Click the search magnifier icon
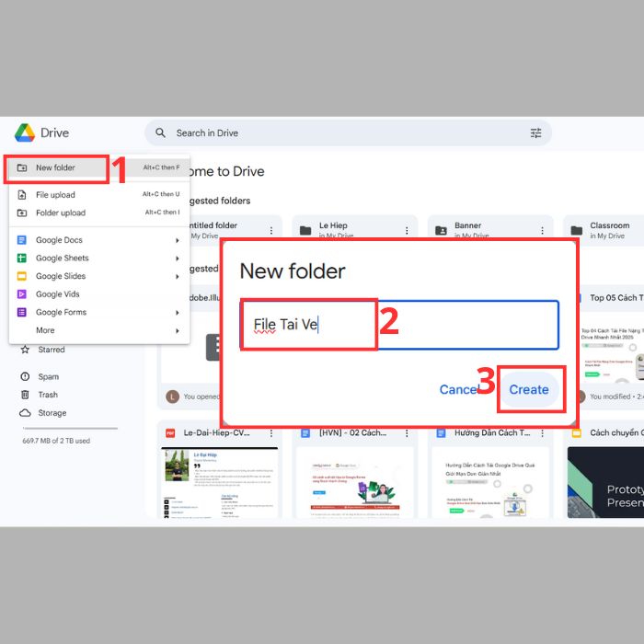 pyautogui.click(x=160, y=132)
